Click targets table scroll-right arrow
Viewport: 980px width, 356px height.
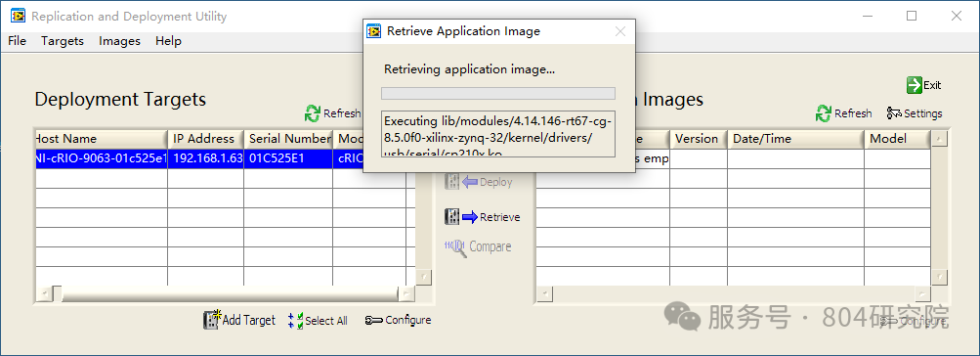click(x=406, y=293)
